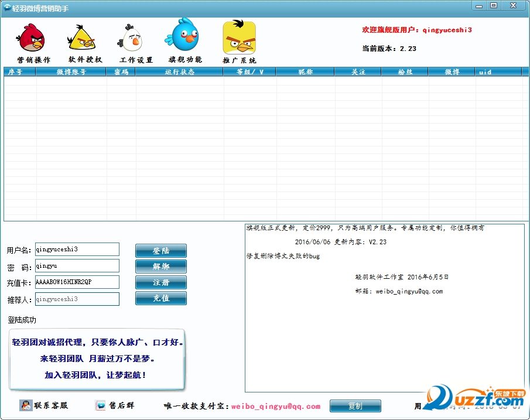Screen dimensions: 530x420
Task: Click the app logo in title bar
Action: click(x=7, y=8)
